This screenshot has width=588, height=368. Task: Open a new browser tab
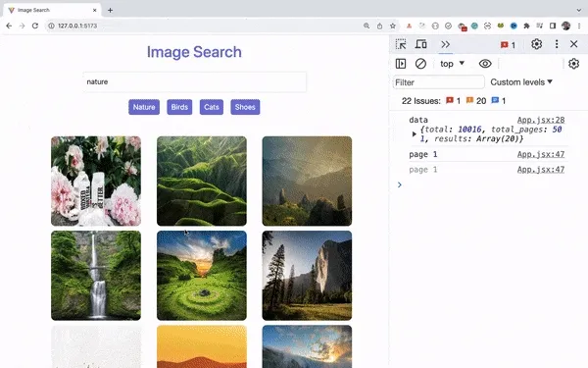pyautogui.click(x=110, y=10)
